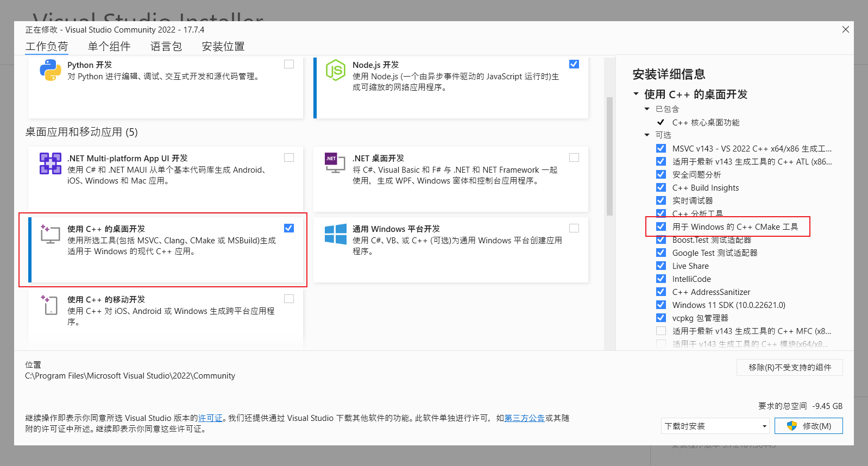Switch to the 安装位置 tab
Viewport: 868px width, 466px height.
coord(223,46)
